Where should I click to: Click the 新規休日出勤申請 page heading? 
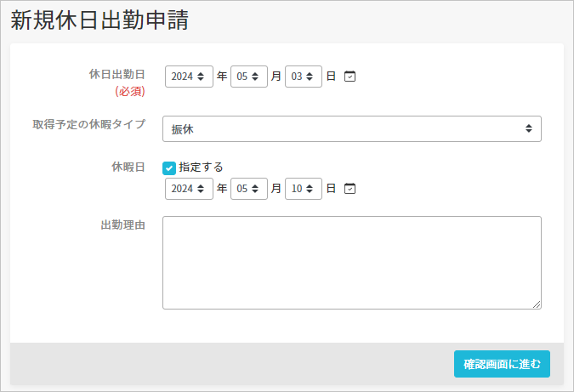[99, 20]
